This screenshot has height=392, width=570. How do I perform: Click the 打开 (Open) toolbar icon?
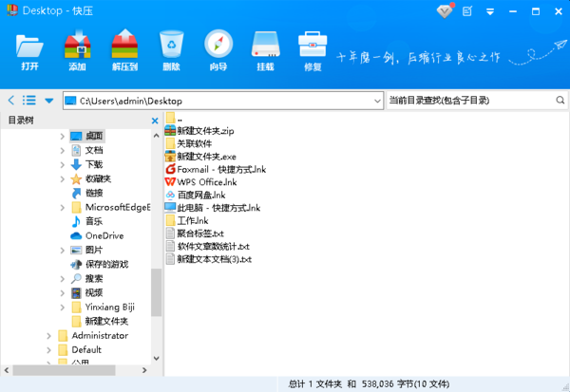pyautogui.click(x=29, y=51)
